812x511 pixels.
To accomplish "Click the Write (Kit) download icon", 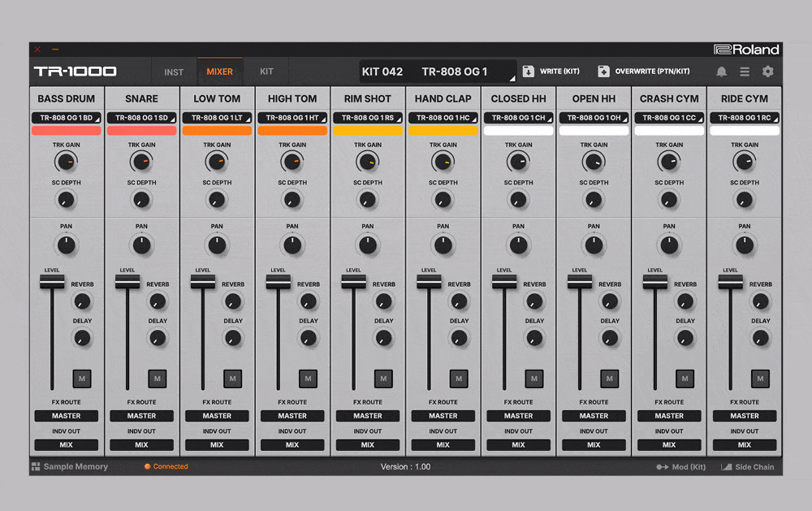I will 528,71.
